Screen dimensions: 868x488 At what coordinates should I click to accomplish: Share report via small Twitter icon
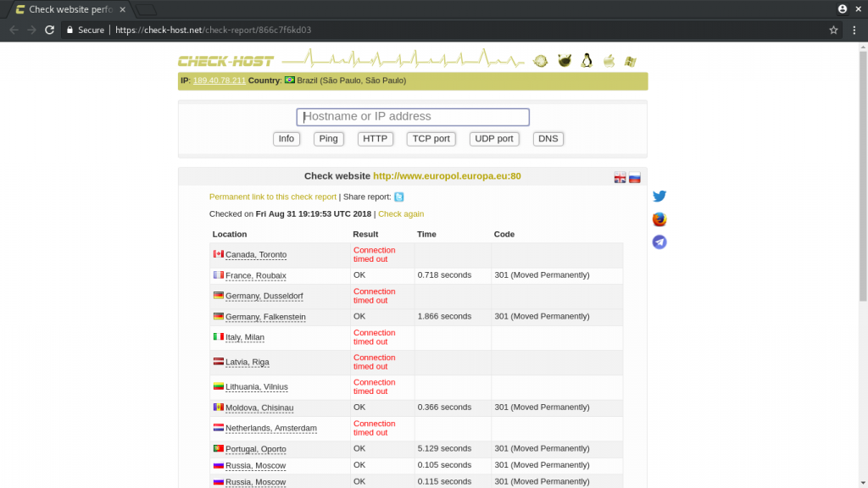[x=399, y=197]
